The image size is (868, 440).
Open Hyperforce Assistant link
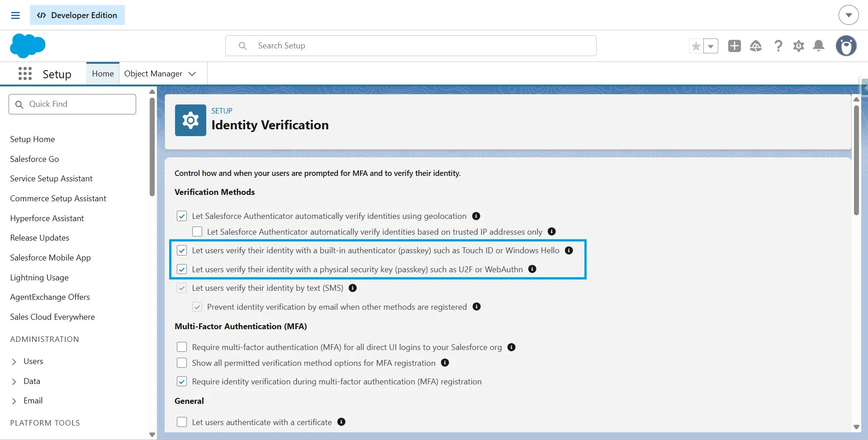coord(47,218)
